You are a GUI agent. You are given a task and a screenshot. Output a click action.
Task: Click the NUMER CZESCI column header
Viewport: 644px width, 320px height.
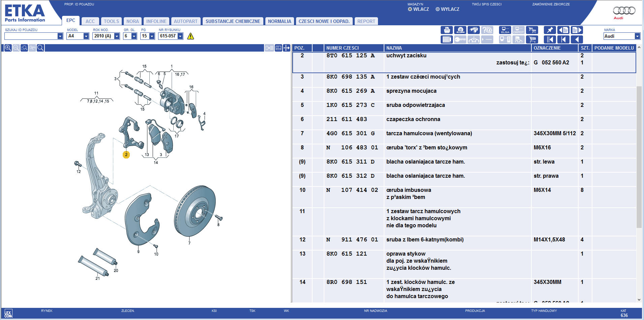click(354, 48)
